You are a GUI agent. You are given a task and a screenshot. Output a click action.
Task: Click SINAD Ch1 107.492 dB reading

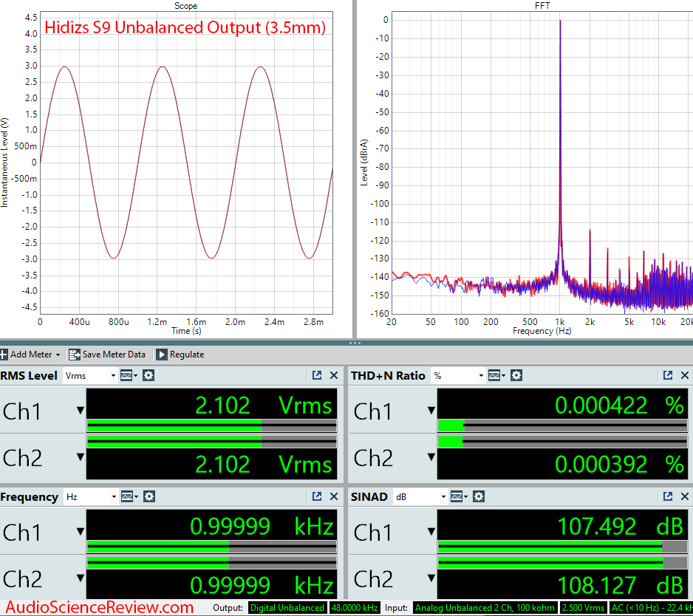(x=621, y=527)
